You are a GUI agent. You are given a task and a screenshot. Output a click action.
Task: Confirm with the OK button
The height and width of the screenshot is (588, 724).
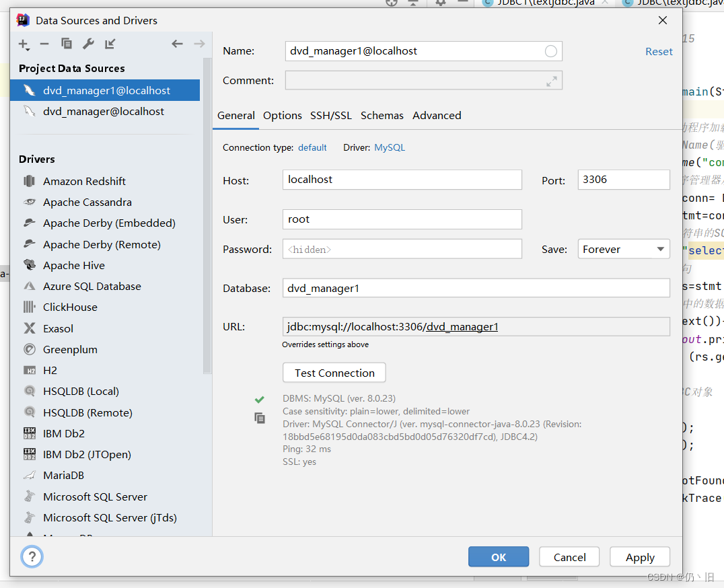[x=499, y=557]
